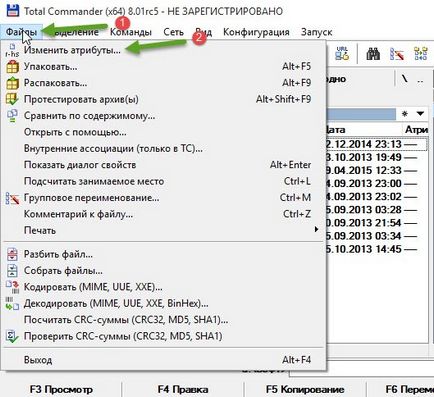This screenshot has height=397, width=434.
Task: Click the Разбить файл split icon
Action: 12,254
